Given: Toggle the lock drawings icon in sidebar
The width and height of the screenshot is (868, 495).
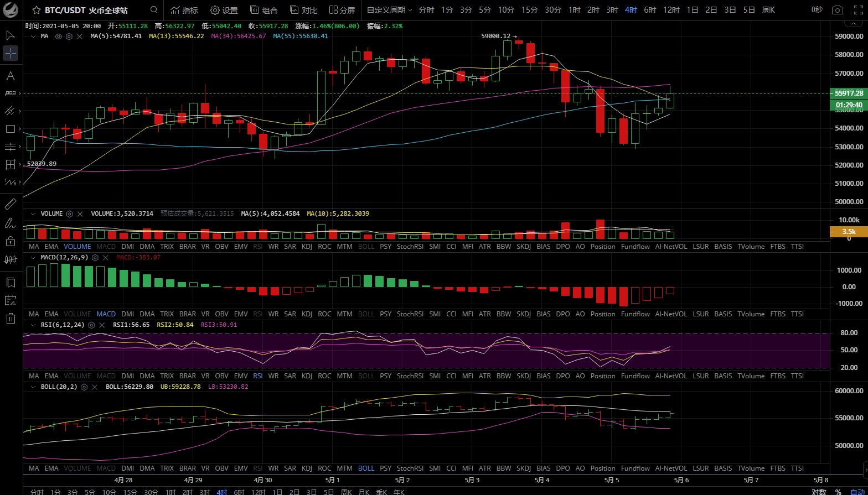Looking at the screenshot, I should (11, 241).
